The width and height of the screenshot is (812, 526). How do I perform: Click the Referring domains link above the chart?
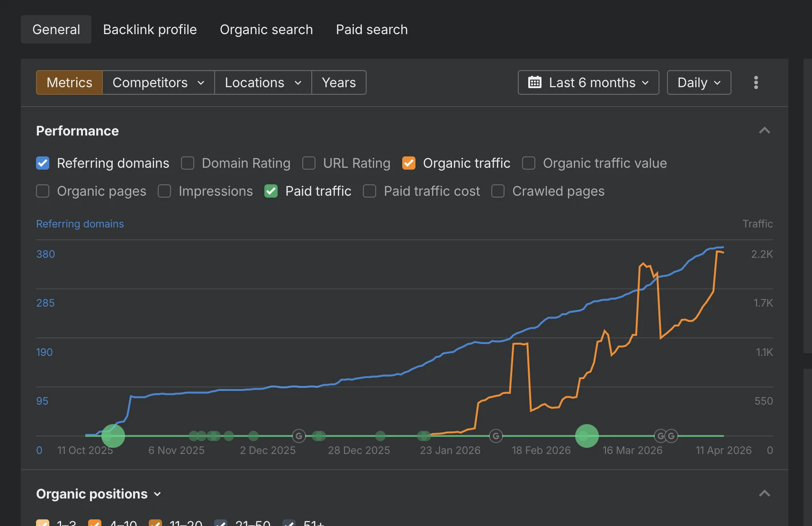tap(80, 224)
